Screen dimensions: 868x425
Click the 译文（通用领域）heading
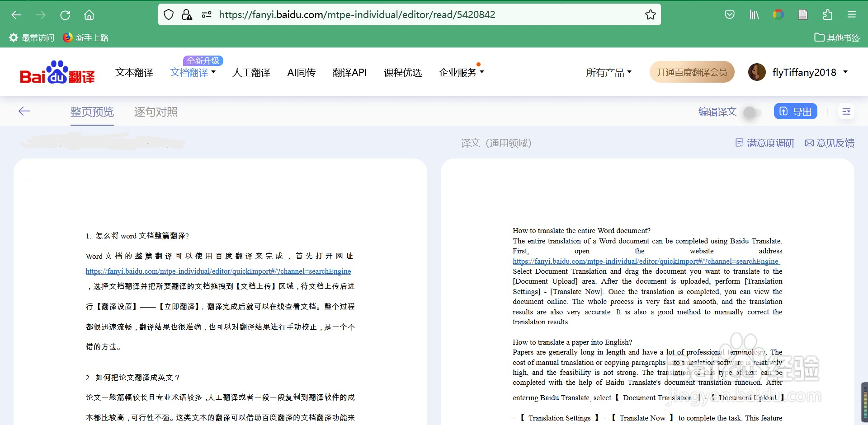pyautogui.click(x=496, y=143)
